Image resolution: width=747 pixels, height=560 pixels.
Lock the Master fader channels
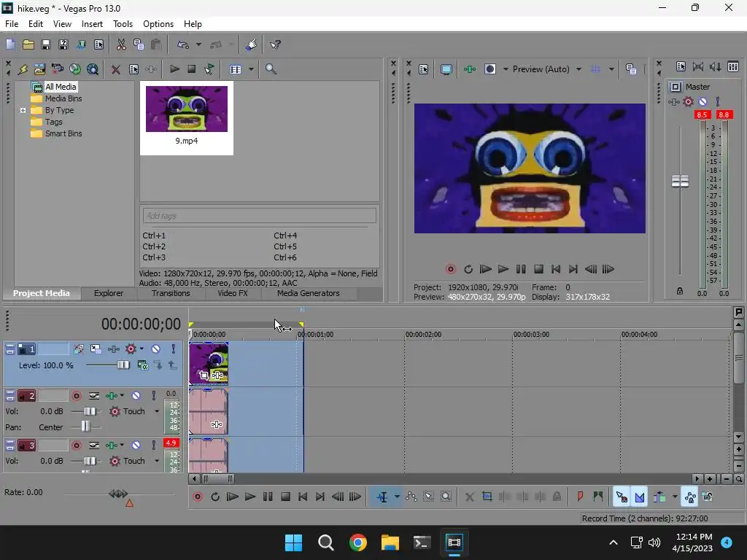[680, 291]
